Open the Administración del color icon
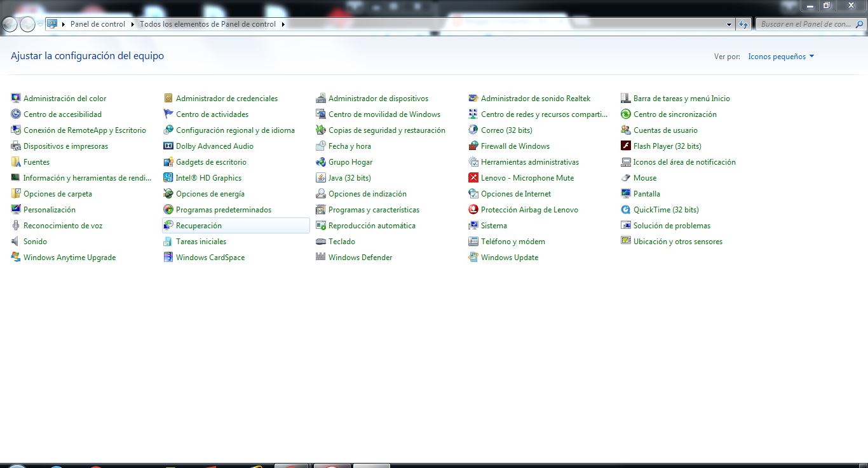 pyautogui.click(x=16, y=98)
